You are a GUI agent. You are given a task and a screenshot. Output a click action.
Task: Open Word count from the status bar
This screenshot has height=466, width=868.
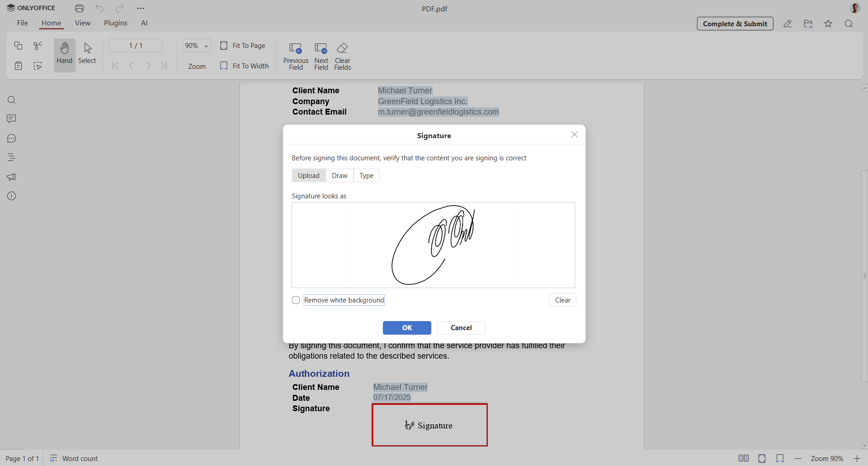tap(74, 458)
